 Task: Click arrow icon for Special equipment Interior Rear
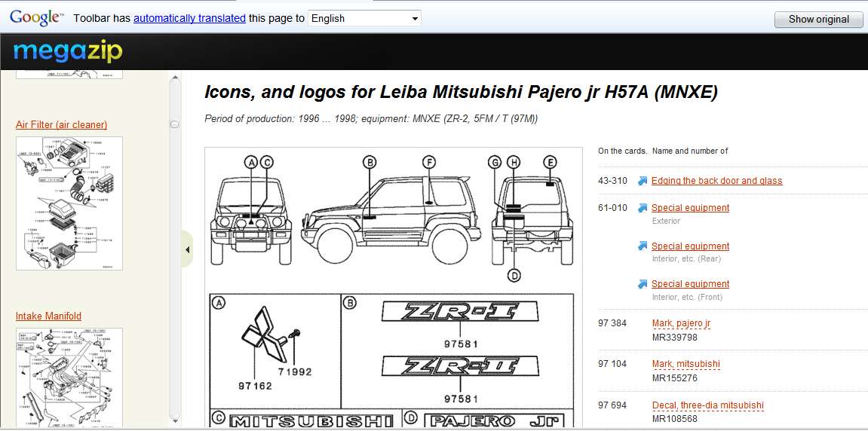click(x=643, y=246)
